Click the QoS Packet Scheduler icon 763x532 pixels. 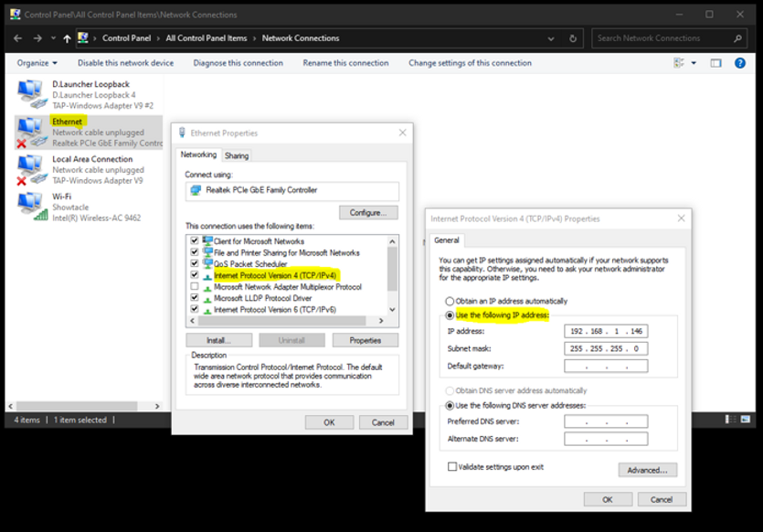click(x=207, y=263)
